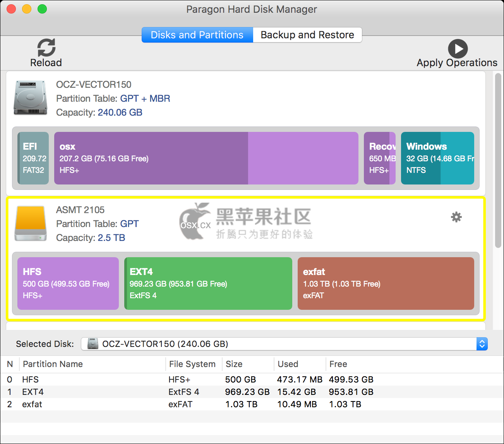Screen dimensions: 504x444
Task: Select the osx HFS+ partition block
Action: point(206,158)
